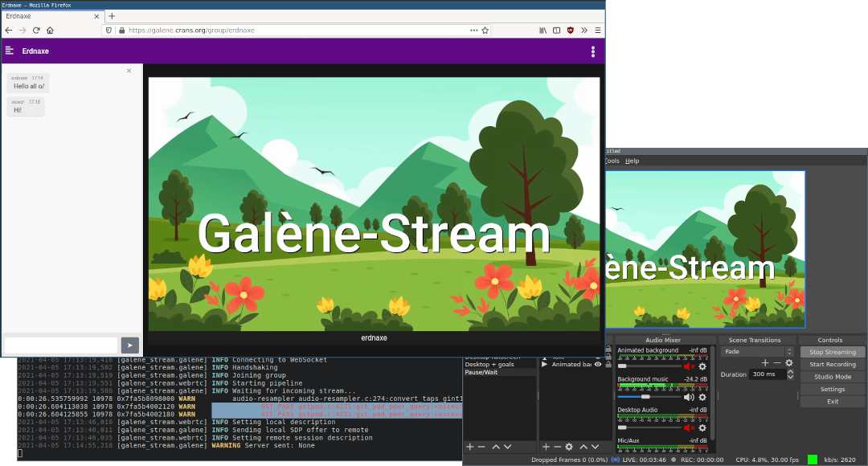Click the Stop Streaming button
Screen dimensions: 868x466
(x=832, y=352)
